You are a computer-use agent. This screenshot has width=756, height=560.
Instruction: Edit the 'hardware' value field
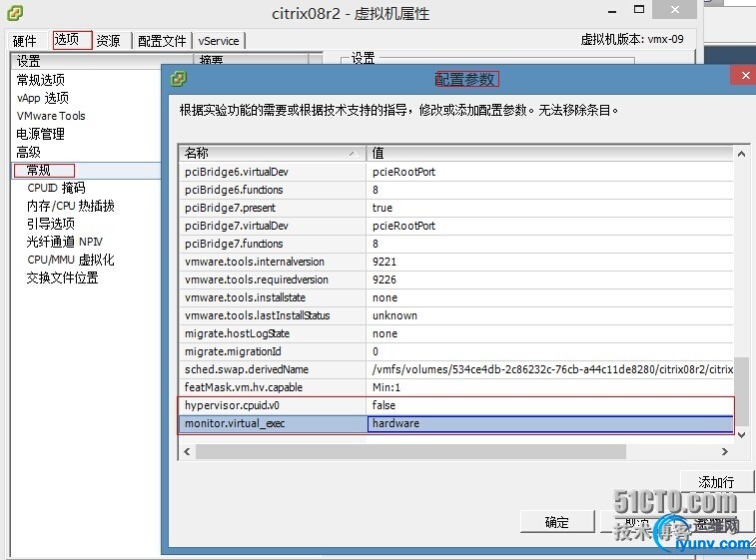(x=550, y=423)
